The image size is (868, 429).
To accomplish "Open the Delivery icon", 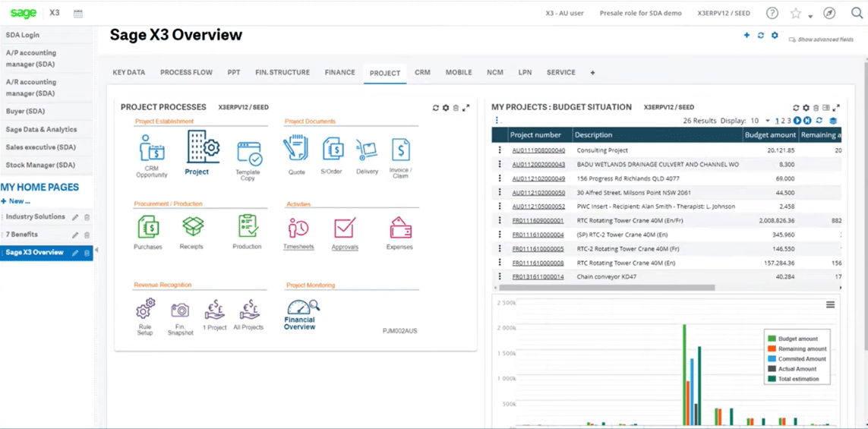I will coord(367,150).
